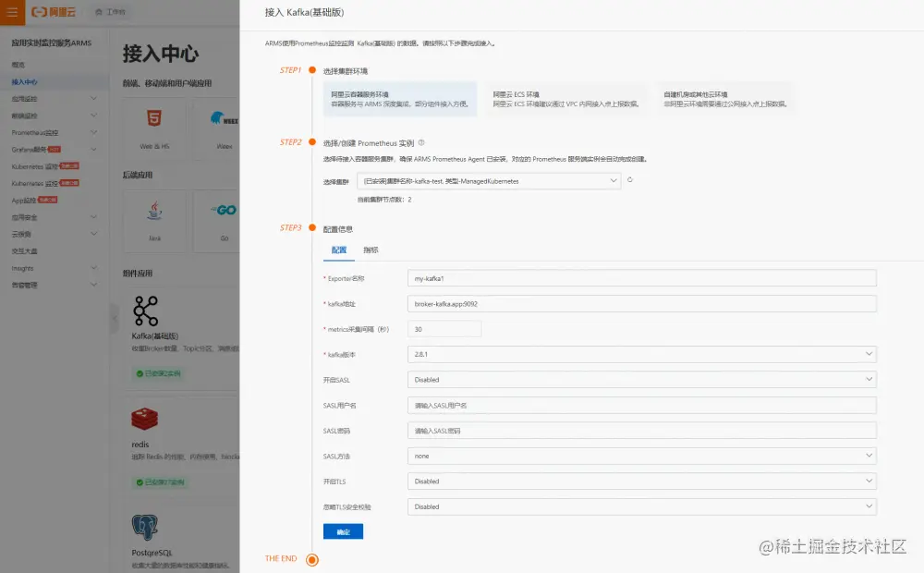This screenshot has width=924, height=573.
Task: Select the HTML5 Web & H5 card icon
Action: [153, 118]
